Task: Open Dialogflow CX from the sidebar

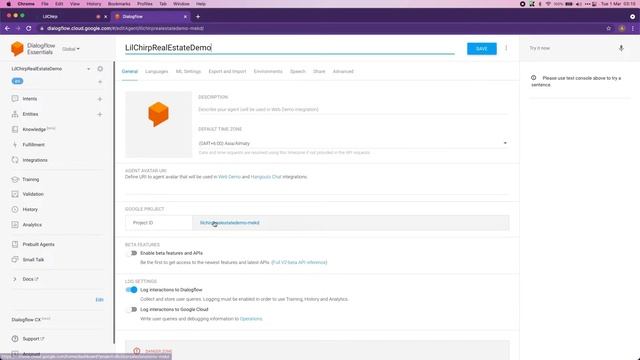Action: click(31, 320)
